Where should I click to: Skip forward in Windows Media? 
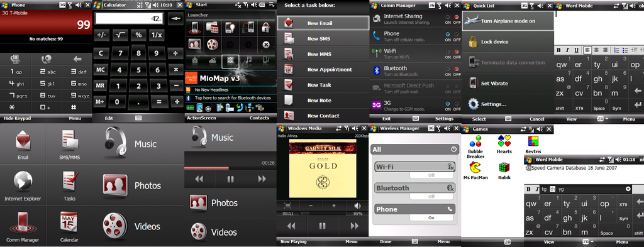point(354,226)
